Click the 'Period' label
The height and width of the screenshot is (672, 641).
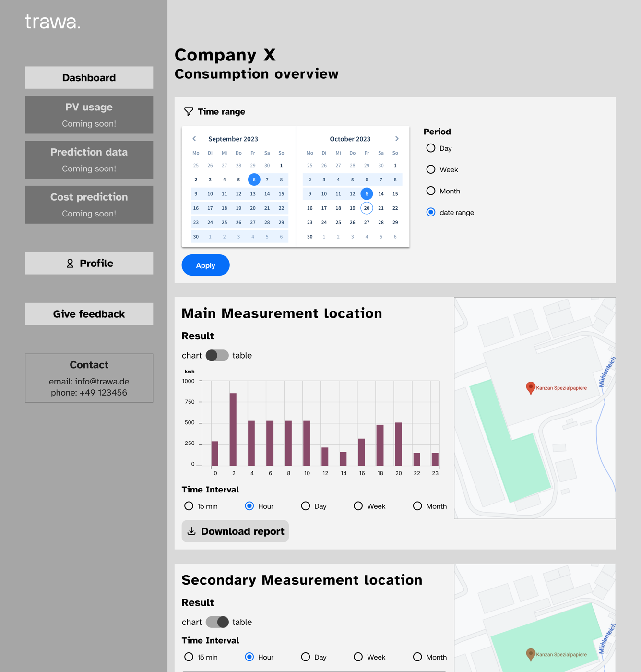437,132
